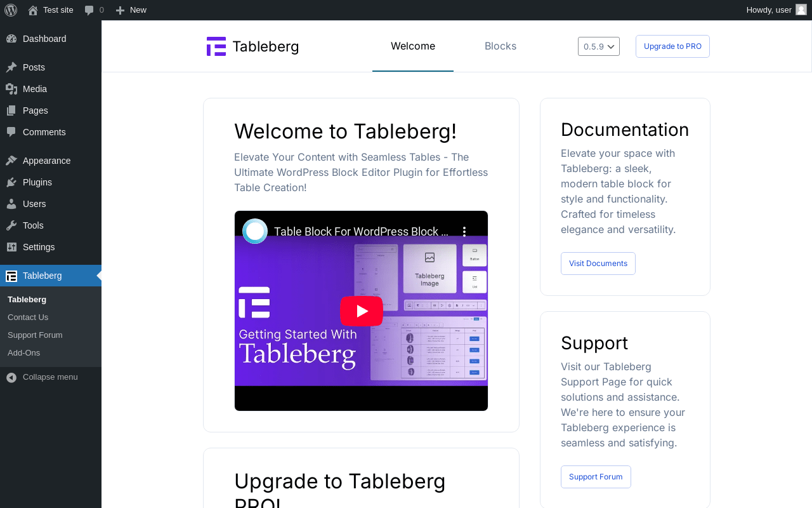Click the plus New icon in admin bar
812x508 pixels.
(x=120, y=10)
